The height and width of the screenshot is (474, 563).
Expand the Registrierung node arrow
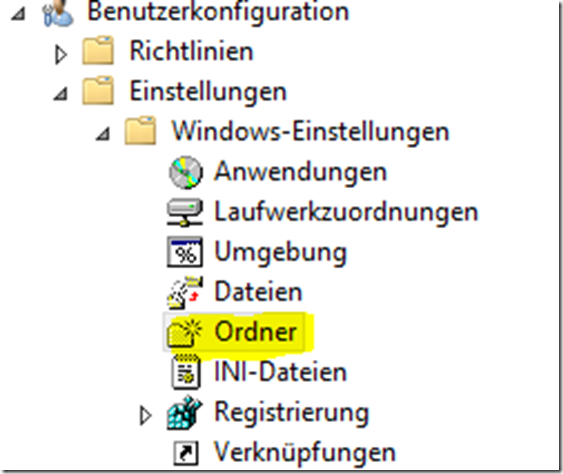tap(145, 415)
